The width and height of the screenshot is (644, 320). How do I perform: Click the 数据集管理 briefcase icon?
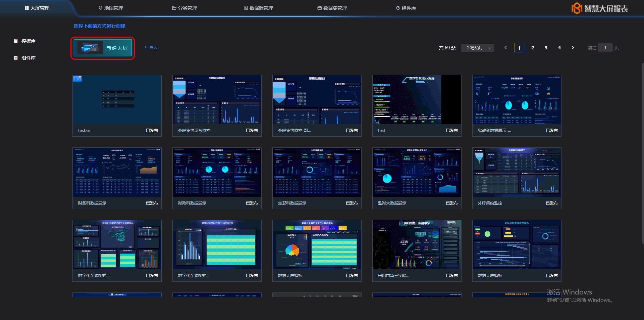coord(320,8)
